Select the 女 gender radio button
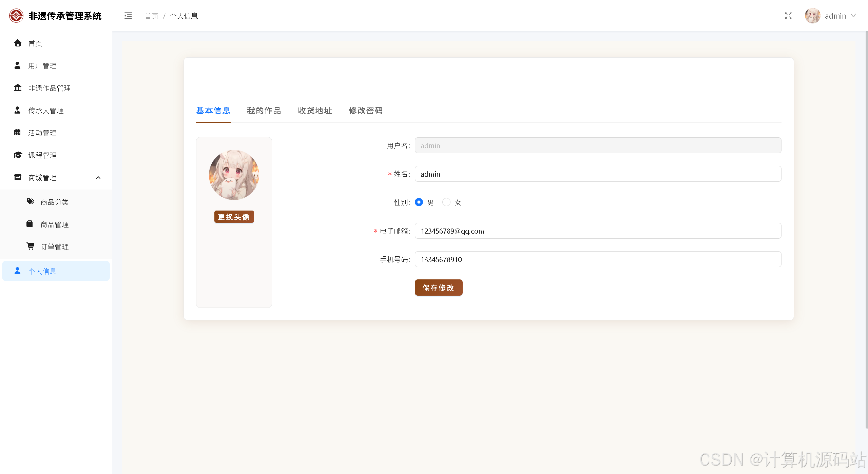The image size is (868, 474). click(446, 202)
